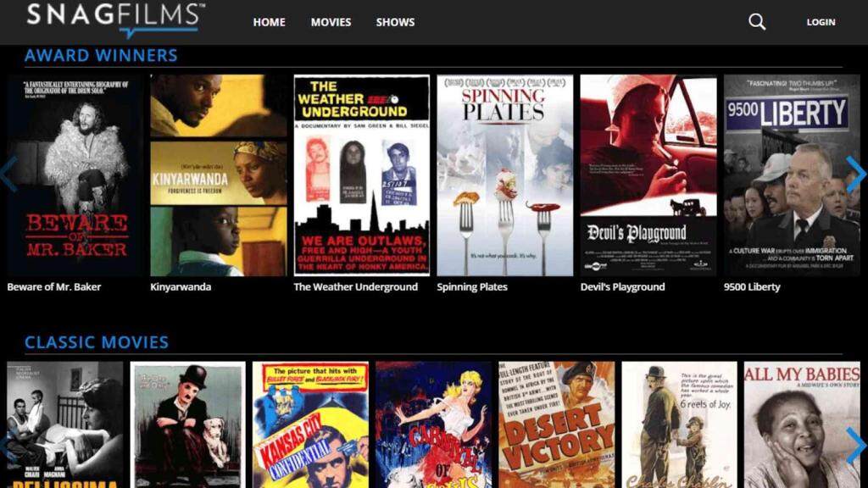
Task: Click the 'Beware of Mr. Baker' title text
Action: [53, 286]
